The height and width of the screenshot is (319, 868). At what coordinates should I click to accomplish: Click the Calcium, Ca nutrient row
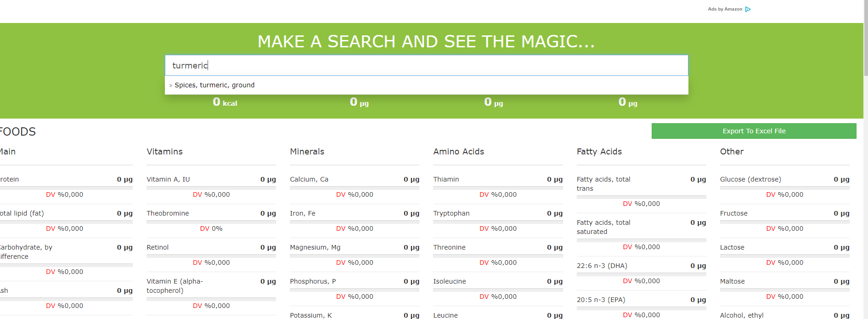[x=354, y=179]
